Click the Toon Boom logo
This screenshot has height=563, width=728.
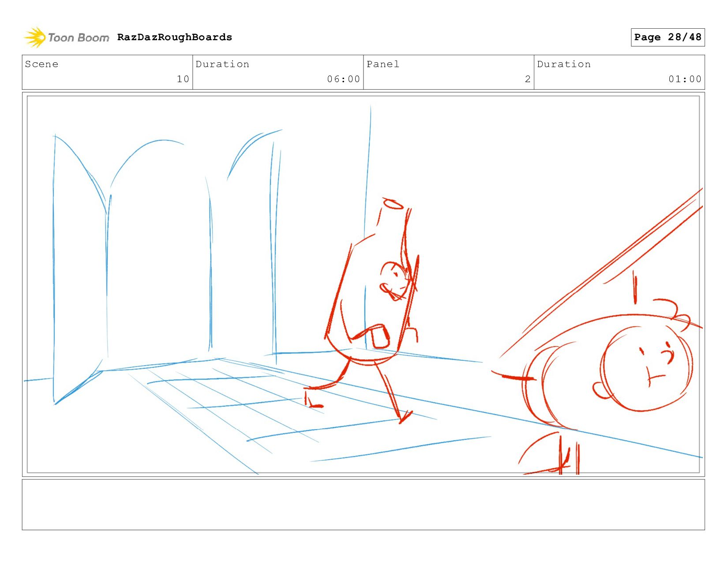click(x=66, y=38)
